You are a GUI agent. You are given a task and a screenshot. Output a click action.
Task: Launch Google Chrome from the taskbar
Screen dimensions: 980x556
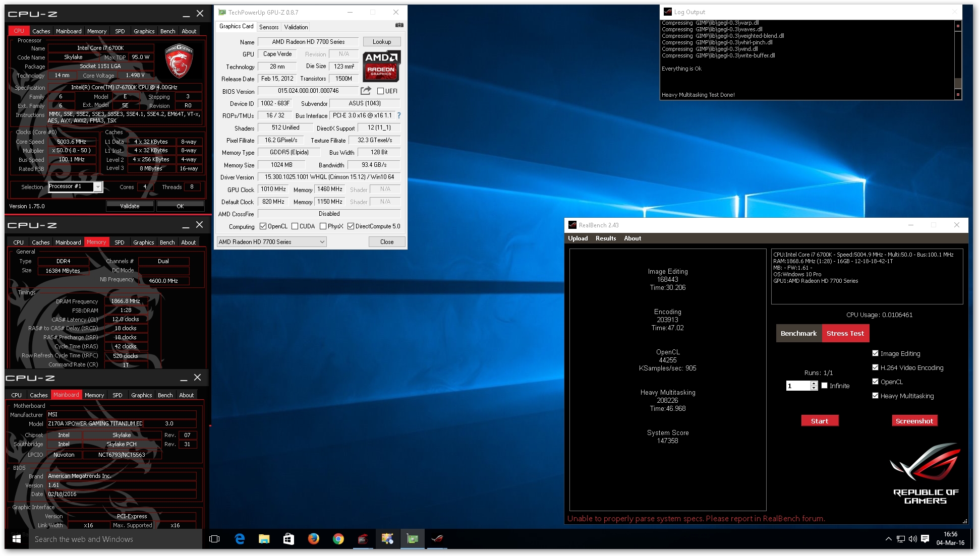[338, 539]
